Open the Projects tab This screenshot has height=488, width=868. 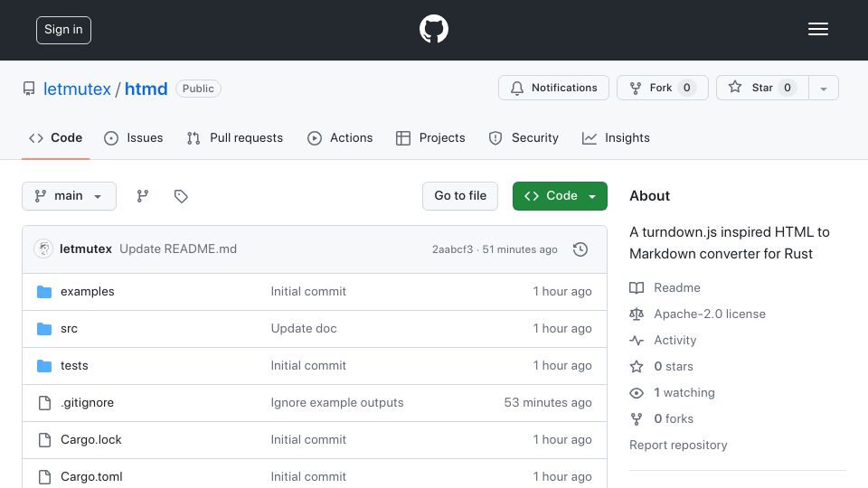click(x=430, y=137)
